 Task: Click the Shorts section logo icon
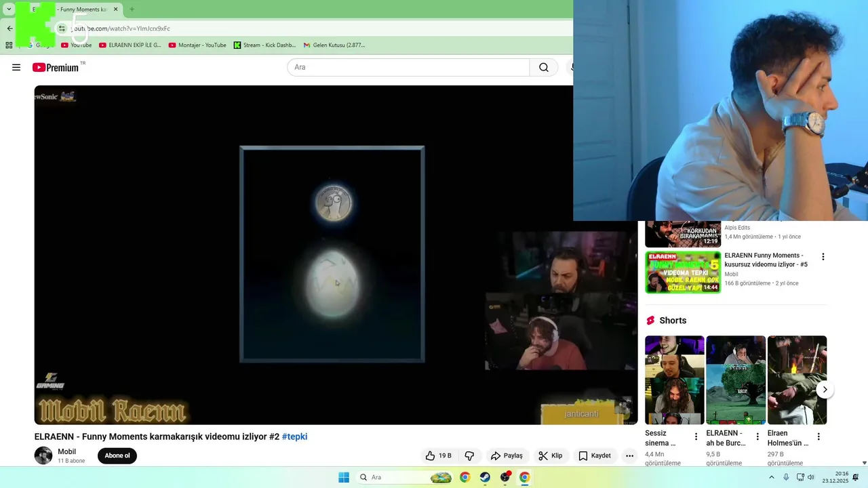tap(650, 321)
